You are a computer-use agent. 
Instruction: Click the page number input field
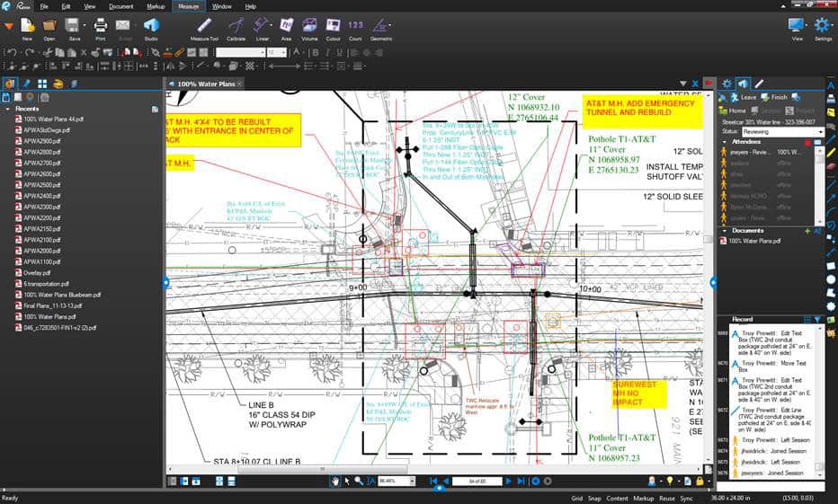(x=477, y=481)
